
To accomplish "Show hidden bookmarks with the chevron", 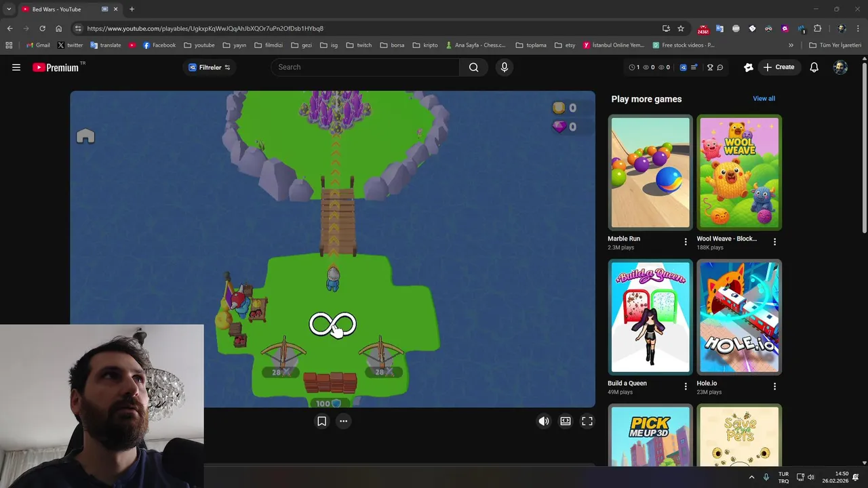I will (x=791, y=45).
